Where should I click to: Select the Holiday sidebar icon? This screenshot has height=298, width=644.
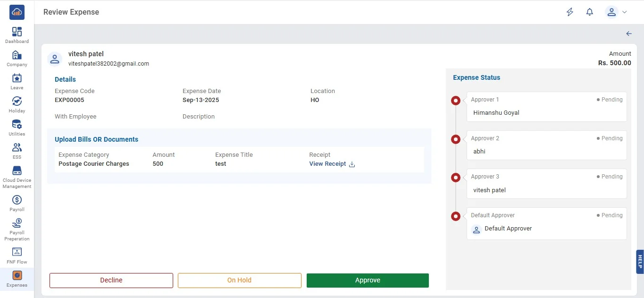[17, 102]
